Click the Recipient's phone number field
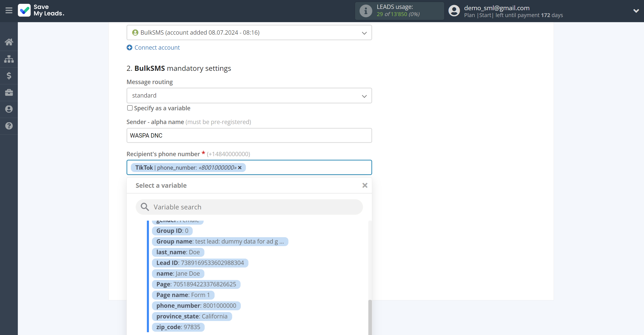The image size is (644, 335). pos(249,168)
